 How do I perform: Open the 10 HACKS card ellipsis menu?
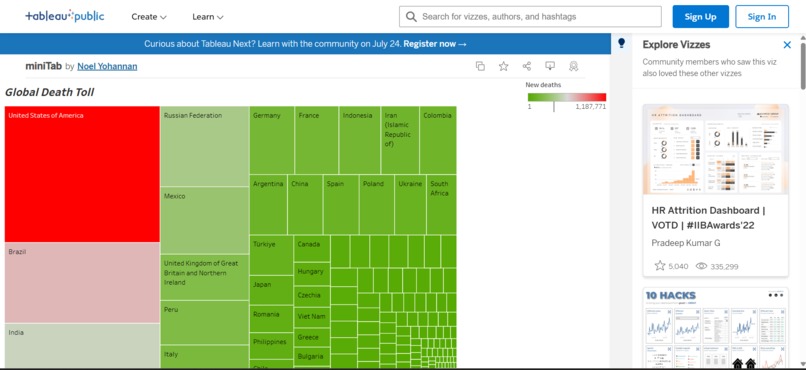tap(776, 295)
